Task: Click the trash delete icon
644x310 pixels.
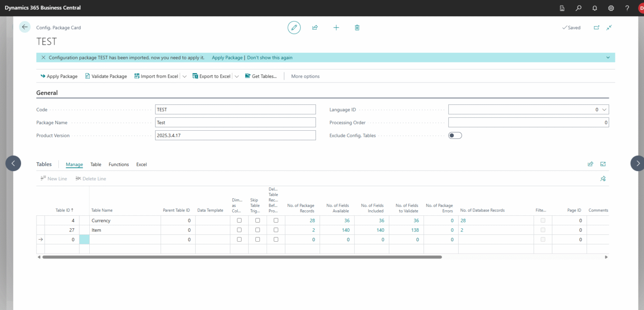Action: tap(357, 28)
